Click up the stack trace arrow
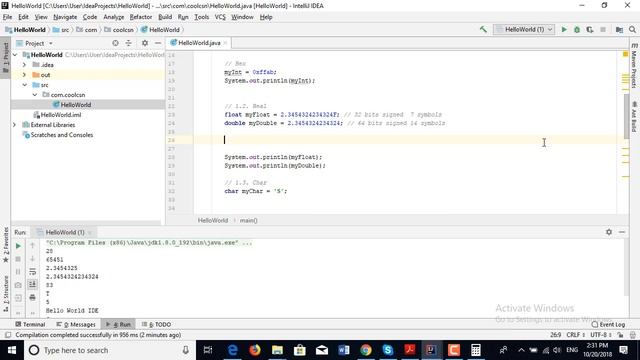Viewport: 640px width, 360px height. (x=33, y=246)
